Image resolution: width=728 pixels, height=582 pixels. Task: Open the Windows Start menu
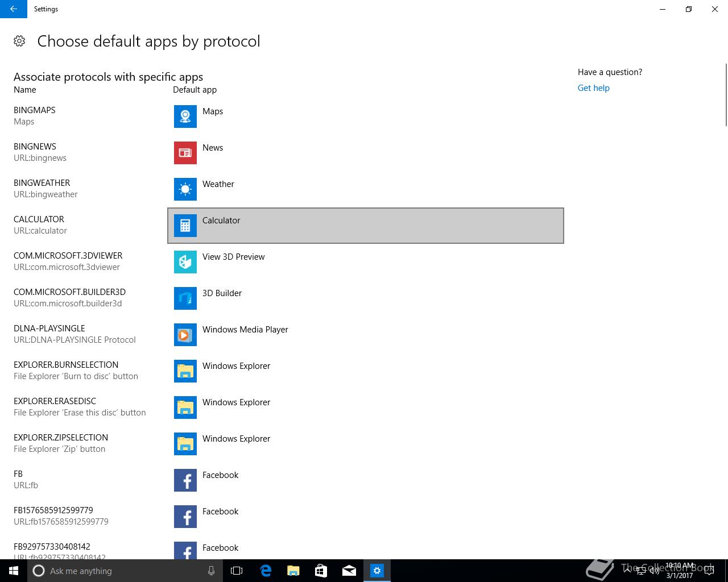[x=14, y=571]
